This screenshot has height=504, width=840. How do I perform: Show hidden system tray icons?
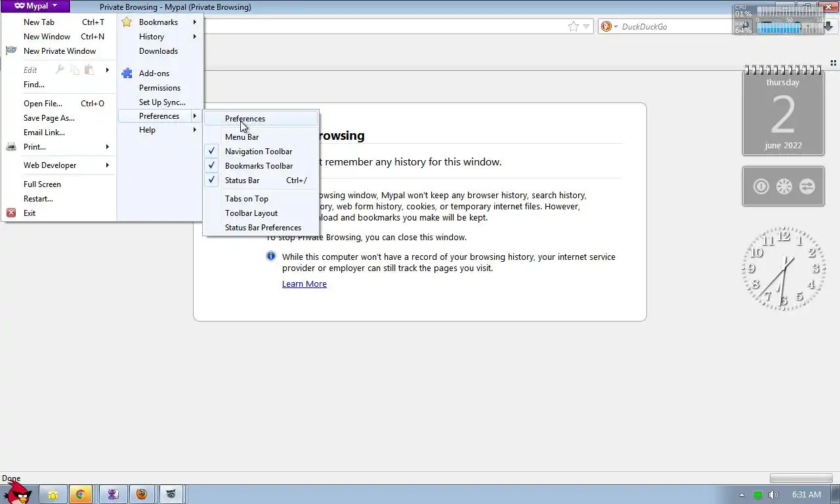[742, 495]
